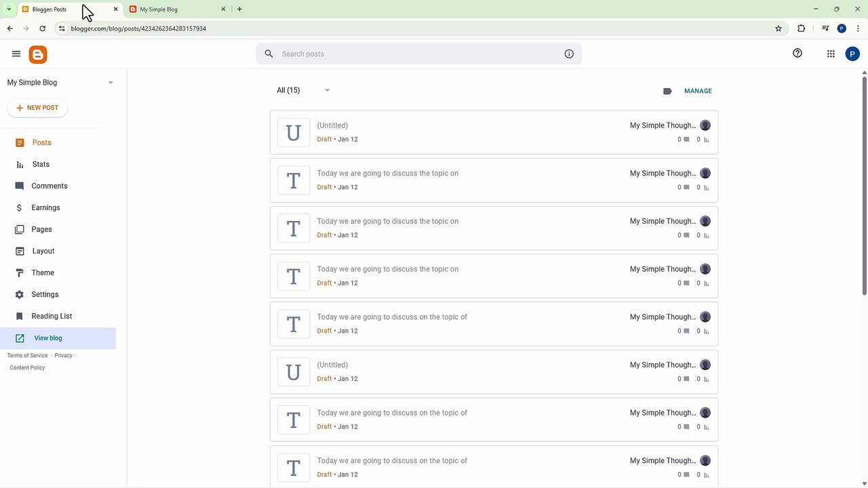Click the label tag icon beside Manage
The height and width of the screenshot is (488, 868).
667,91
